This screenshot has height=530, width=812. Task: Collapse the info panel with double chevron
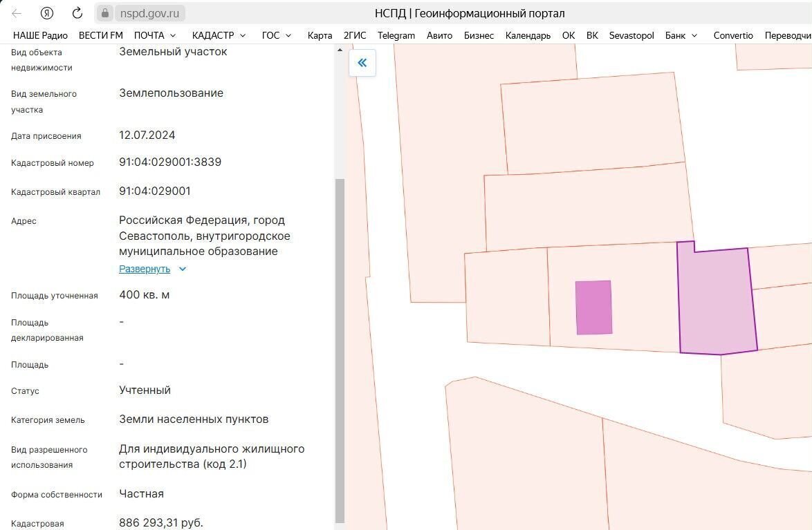[x=362, y=63]
